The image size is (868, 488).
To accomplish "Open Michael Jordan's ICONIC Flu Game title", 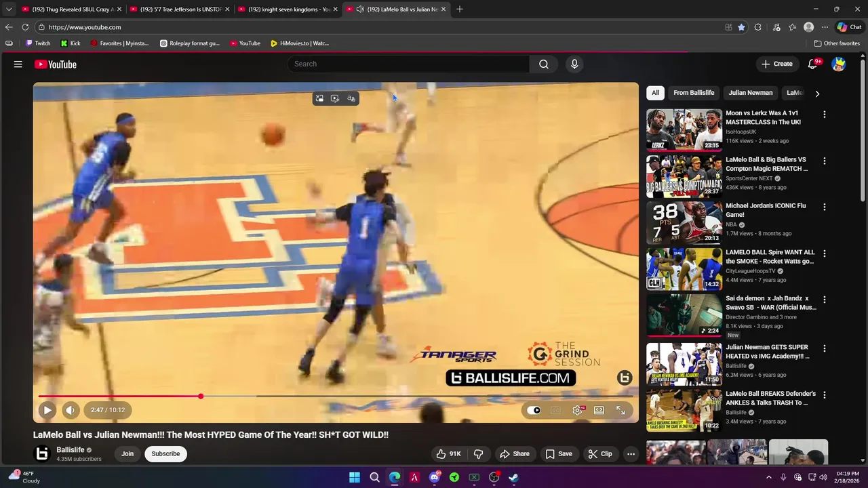I will (766, 210).
